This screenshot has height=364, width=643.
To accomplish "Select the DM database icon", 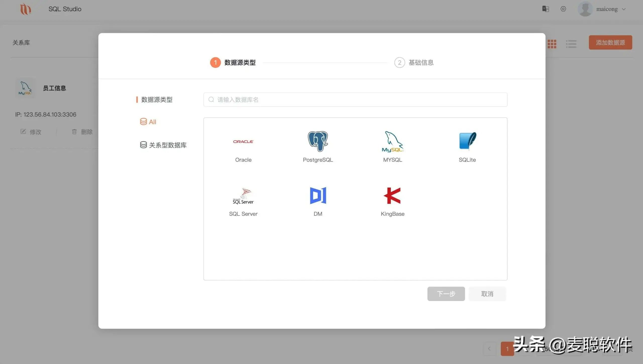I will click(317, 196).
